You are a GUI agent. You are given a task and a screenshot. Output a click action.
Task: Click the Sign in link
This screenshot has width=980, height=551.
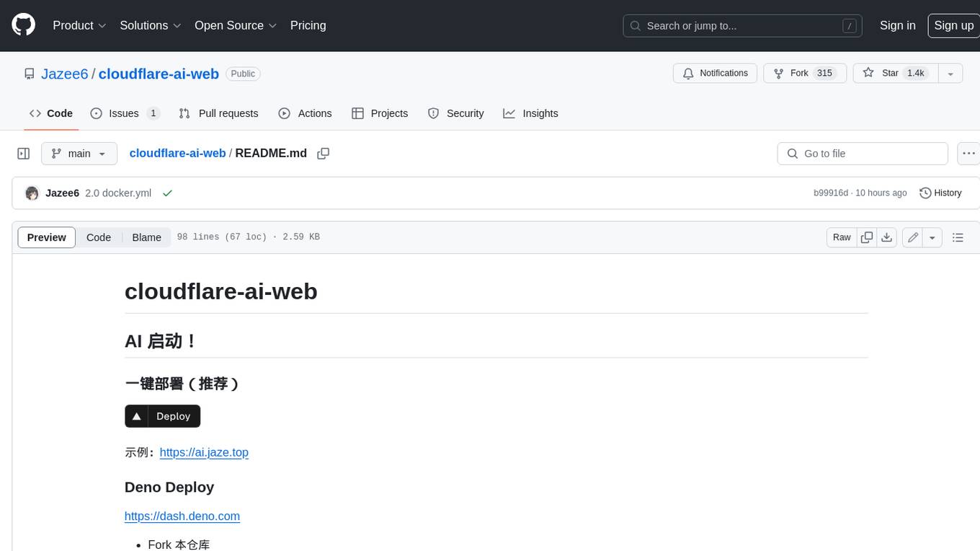point(897,25)
